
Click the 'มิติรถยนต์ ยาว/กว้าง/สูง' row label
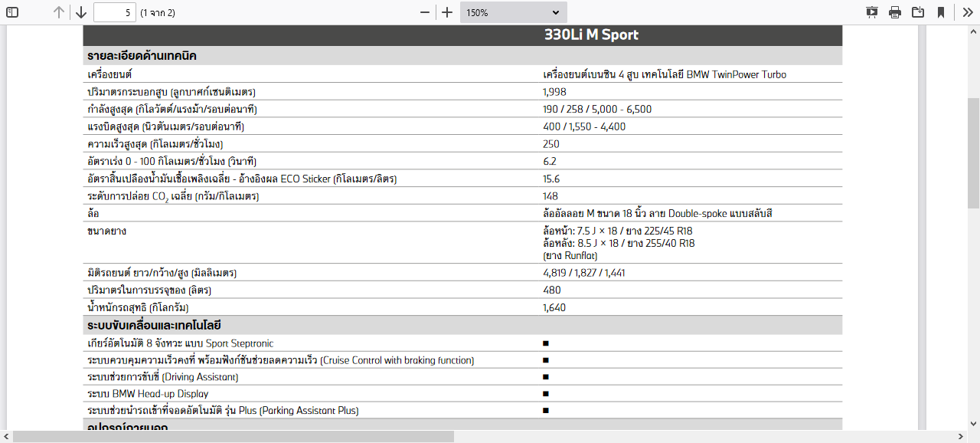click(x=162, y=273)
